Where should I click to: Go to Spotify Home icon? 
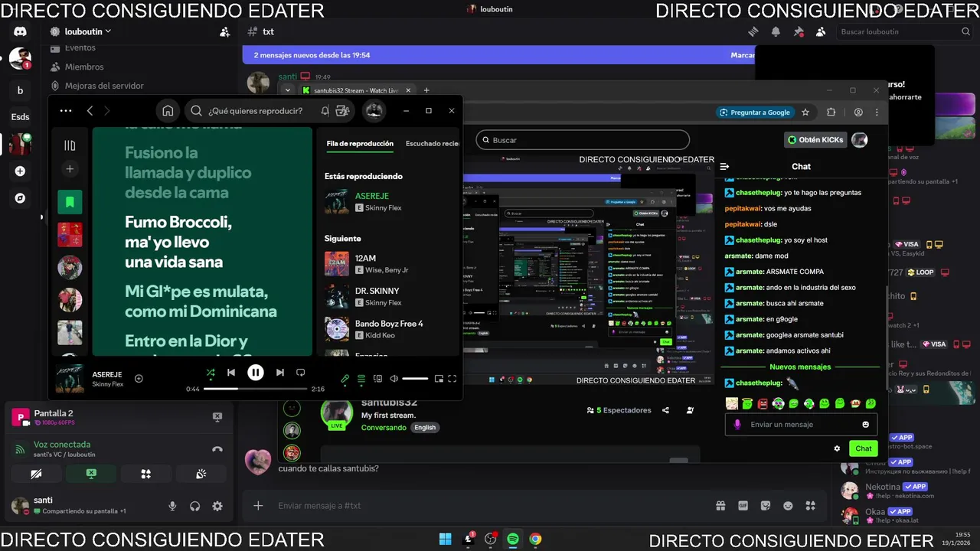click(168, 110)
